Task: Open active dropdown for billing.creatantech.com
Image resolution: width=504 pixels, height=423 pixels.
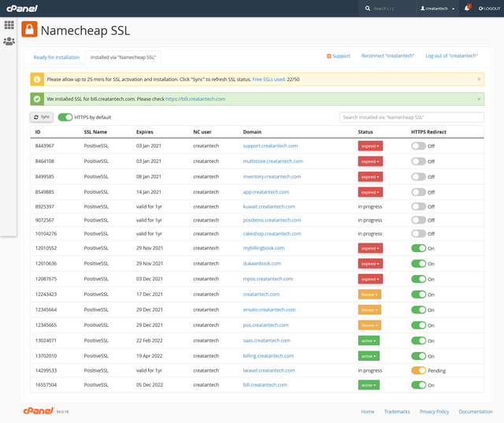Action: (x=369, y=356)
